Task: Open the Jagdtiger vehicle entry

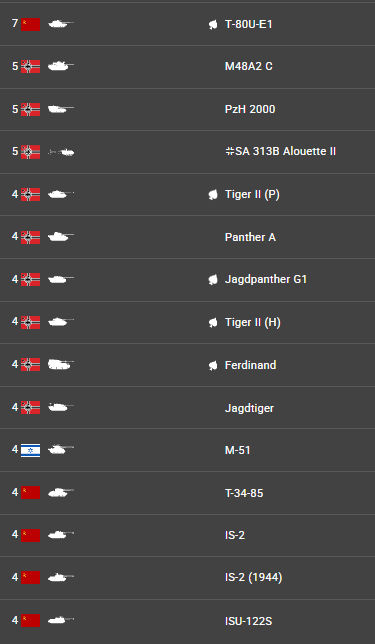Action: 187,407
